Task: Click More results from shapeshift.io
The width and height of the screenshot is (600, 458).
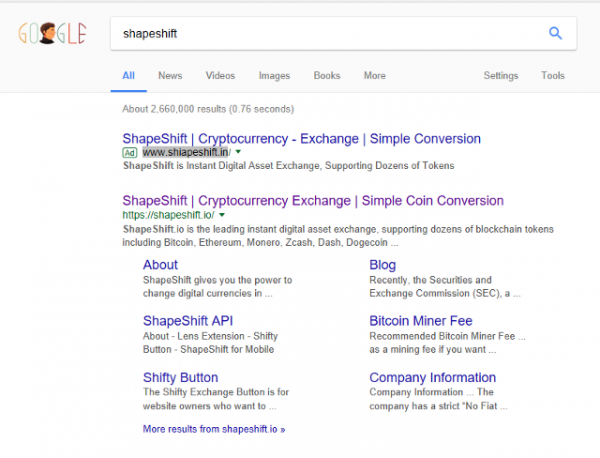Action: coord(214,429)
